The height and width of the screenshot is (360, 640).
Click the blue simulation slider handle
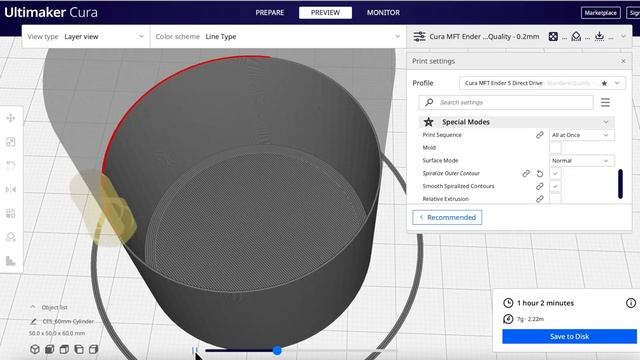click(x=277, y=350)
